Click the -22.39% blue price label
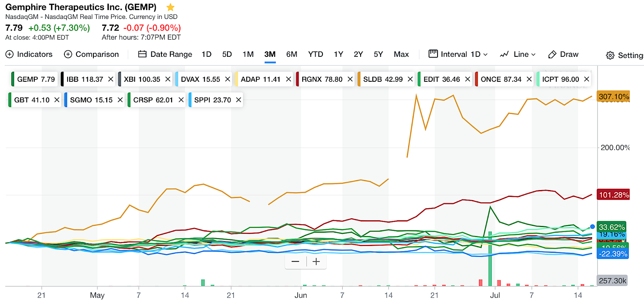 pos(613,254)
